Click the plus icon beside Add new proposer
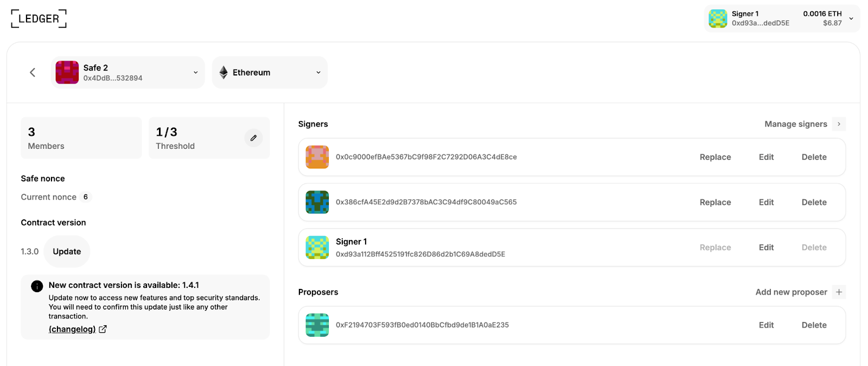 coord(839,292)
